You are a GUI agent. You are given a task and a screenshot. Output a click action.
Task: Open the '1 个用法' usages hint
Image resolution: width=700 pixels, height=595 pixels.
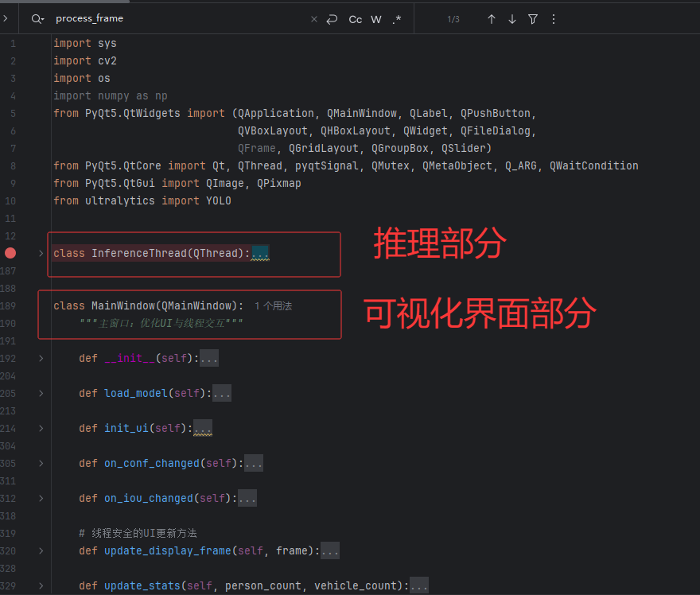[273, 305]
